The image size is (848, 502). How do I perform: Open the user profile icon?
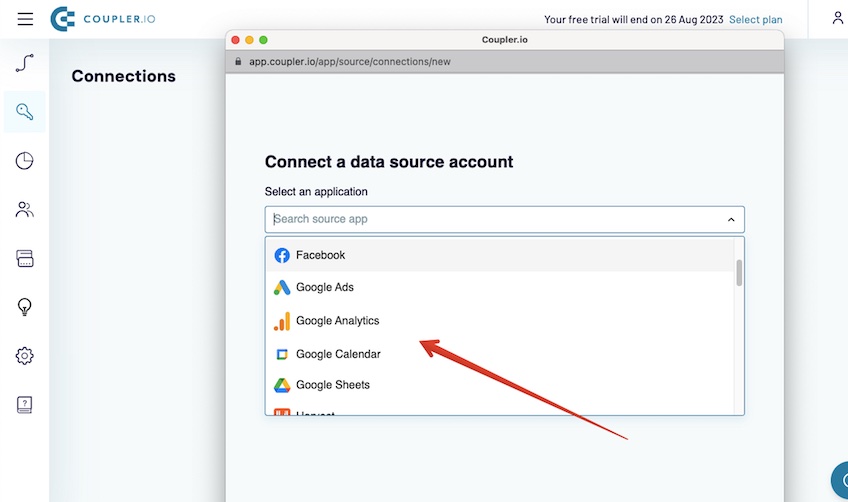[x=838, y=18]
